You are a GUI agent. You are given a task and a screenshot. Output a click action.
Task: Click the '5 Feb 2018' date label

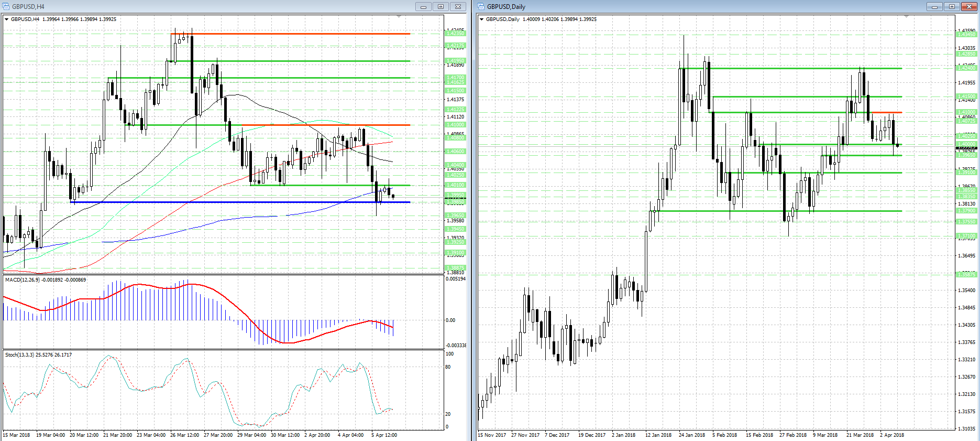[724, 435]
